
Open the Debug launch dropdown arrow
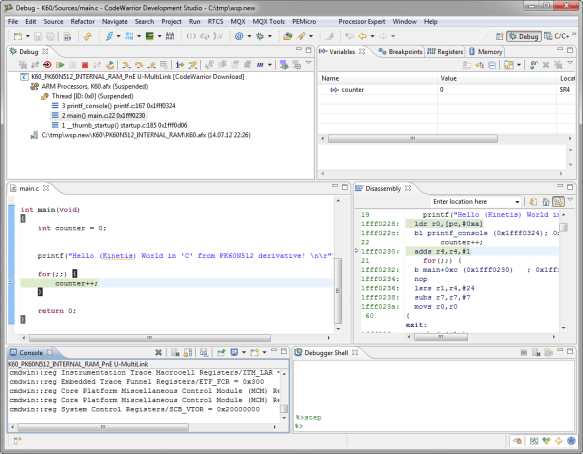click(x=270, y=36)
